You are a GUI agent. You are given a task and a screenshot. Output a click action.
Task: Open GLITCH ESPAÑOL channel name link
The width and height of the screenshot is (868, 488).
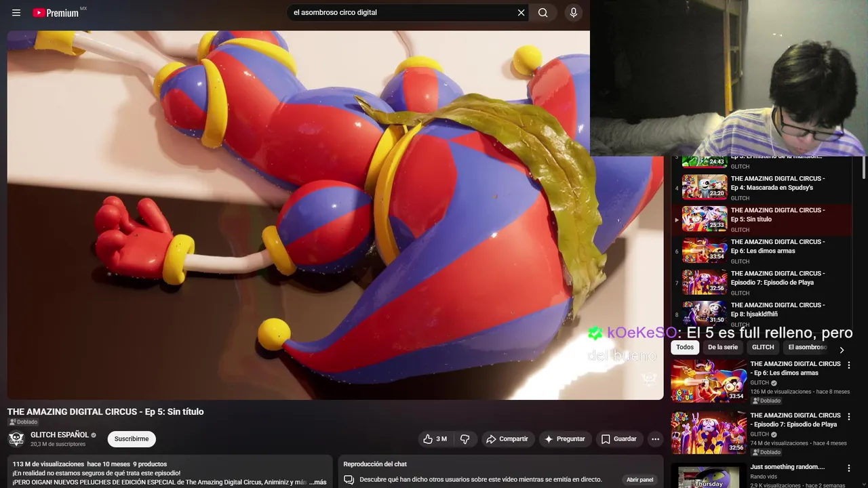pyautogui.click(x=60, y=434)
